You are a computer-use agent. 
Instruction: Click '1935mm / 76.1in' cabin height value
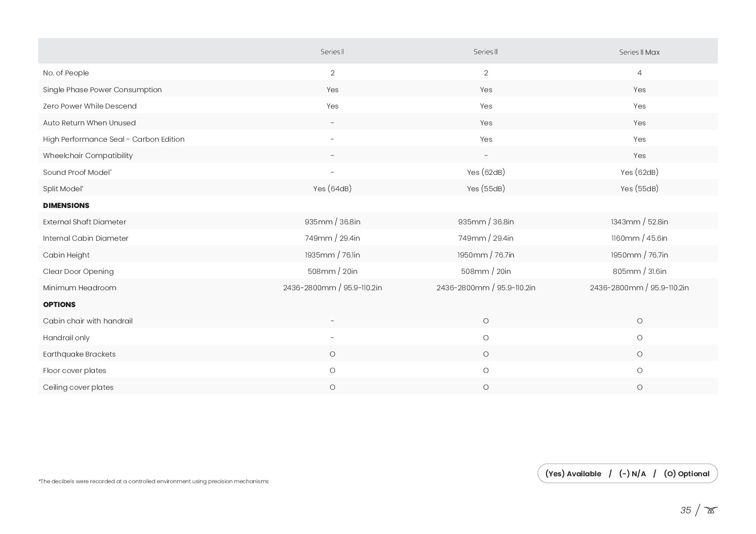coord(332,255)
